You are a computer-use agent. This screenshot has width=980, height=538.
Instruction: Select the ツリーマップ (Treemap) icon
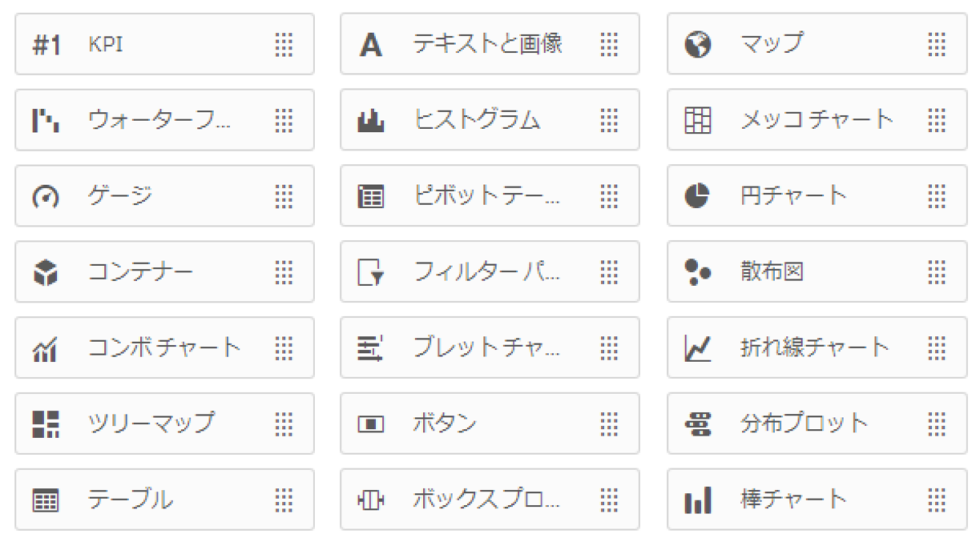tap(44, 424)
